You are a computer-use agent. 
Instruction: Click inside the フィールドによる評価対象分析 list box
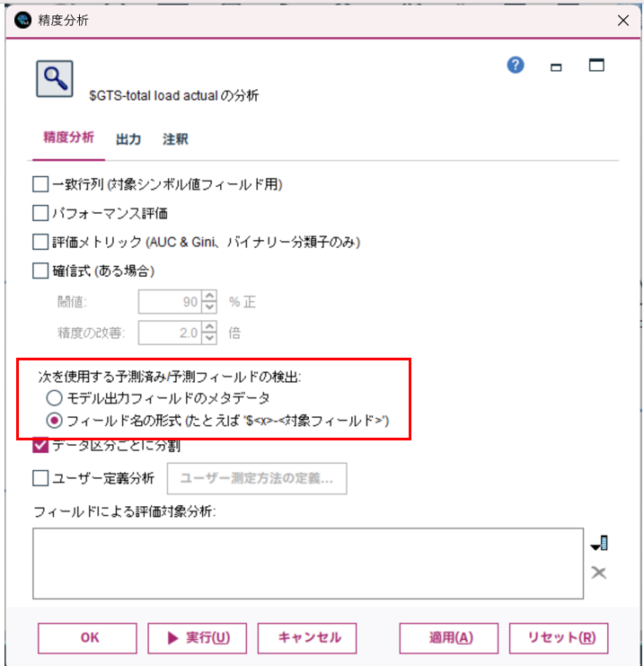pos(308,564)
